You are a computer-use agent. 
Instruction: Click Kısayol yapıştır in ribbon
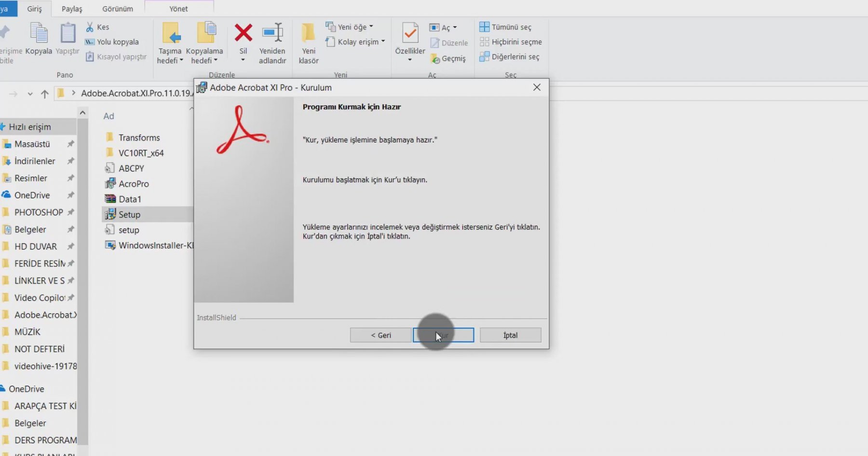coord(116,57)
